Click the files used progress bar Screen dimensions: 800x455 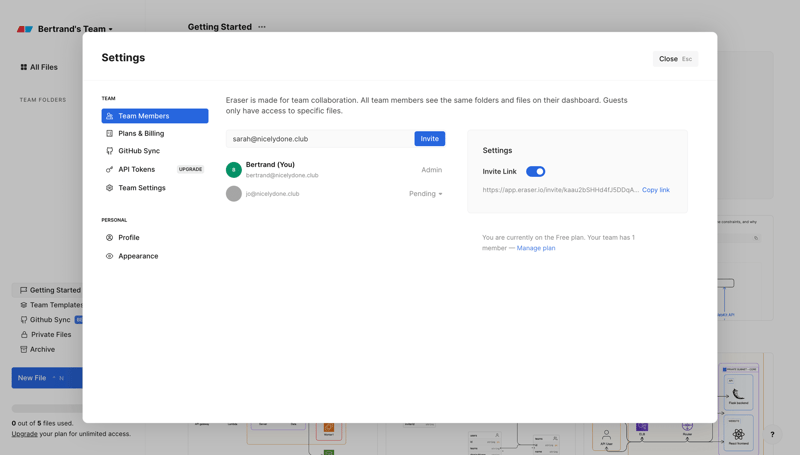[x=47, y=409]
